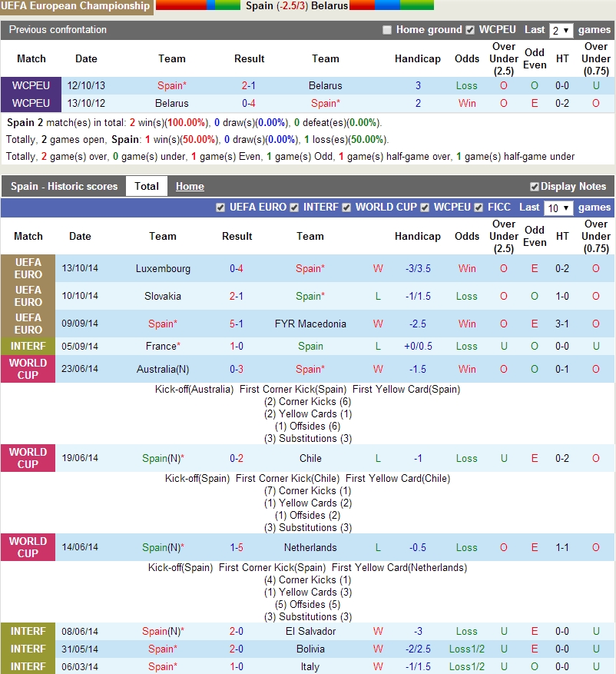Click Netherlands team name
The height and width of the screenshot is (674, 616).
pos(310,547)
